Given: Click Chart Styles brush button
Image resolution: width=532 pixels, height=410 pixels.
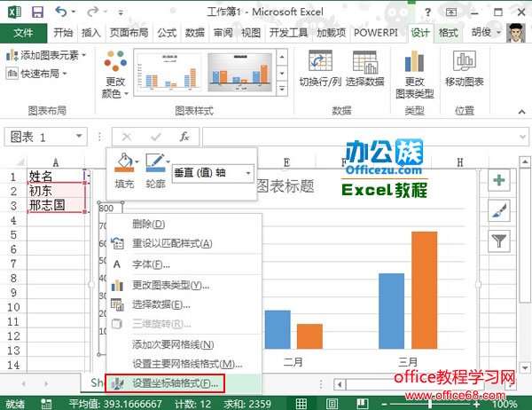Looking at the screenshot, I should [x=498, y=210].
